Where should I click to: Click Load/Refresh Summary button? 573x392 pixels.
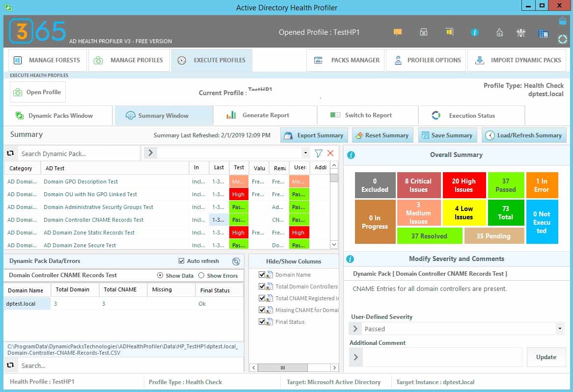coord(524,135)
